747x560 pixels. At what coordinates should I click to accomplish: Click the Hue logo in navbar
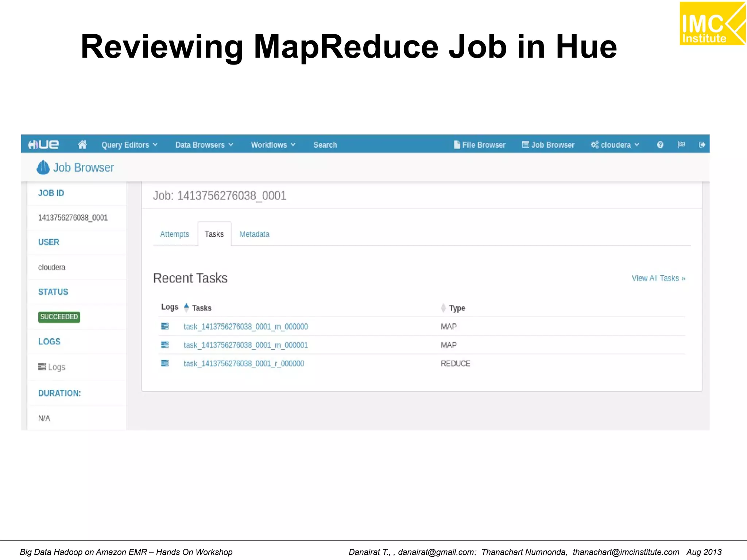(x=43, y=145)
